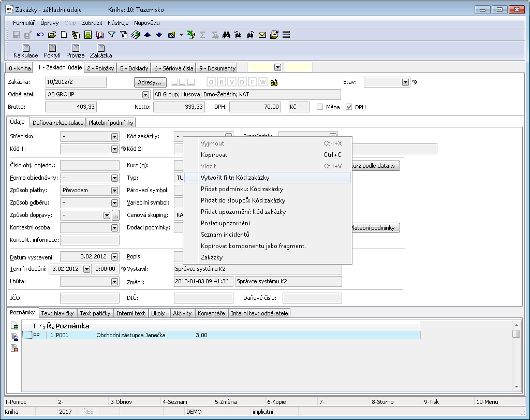Open the Způsob platby dropdown
The height and width of the screenshot is (420, 530).
(x=115, y=190)
